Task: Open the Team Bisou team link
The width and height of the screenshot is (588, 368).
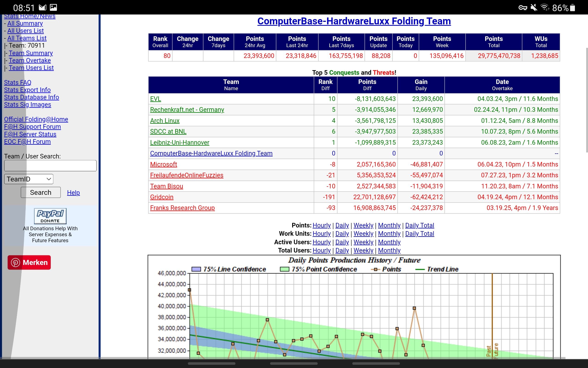Action: (167, 186)
